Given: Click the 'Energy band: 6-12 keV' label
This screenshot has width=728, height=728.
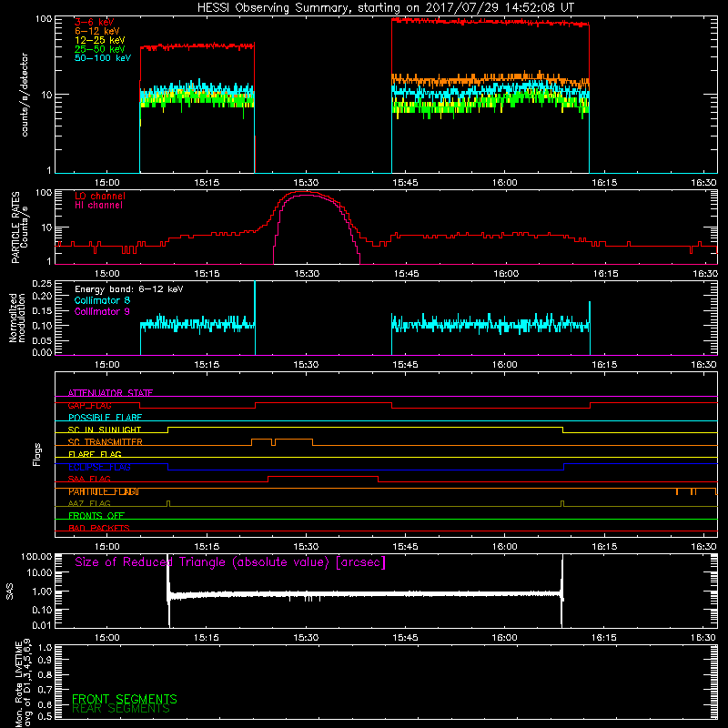Looking at the screenshot, I should point(128,289).
